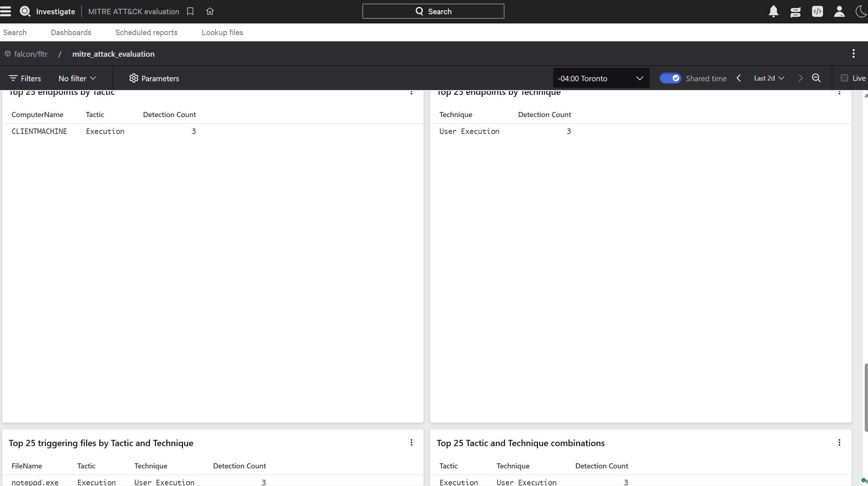
Task: Sort by ComputerName column header
Action: tap(37, 115)
